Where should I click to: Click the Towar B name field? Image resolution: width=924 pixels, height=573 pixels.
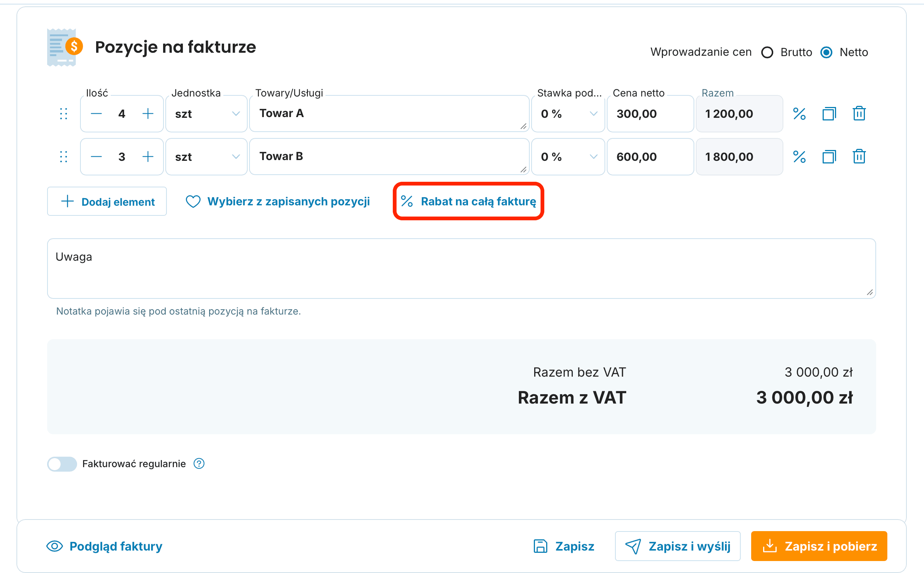click(x=389, y=157)
